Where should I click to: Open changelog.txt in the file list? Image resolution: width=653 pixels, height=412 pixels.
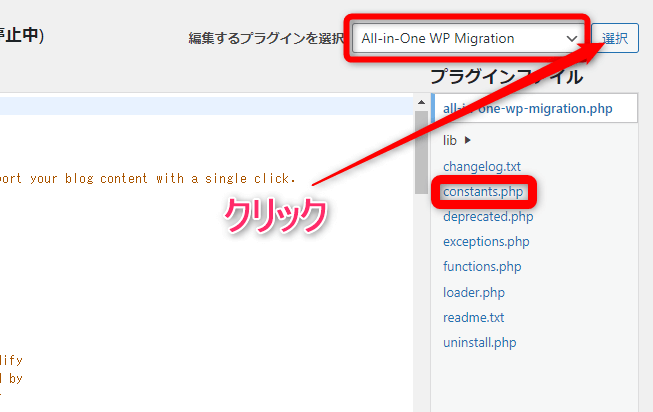click(x=482, y=167)
